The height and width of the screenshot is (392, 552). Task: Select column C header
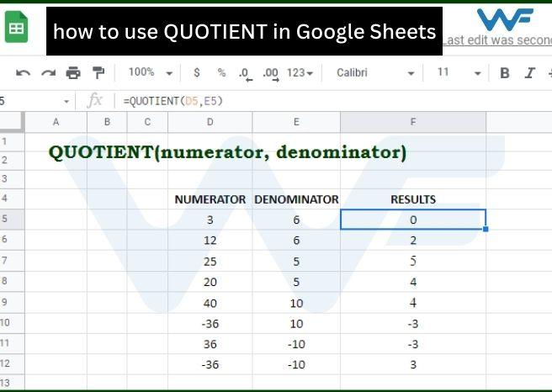pos(147,122)
